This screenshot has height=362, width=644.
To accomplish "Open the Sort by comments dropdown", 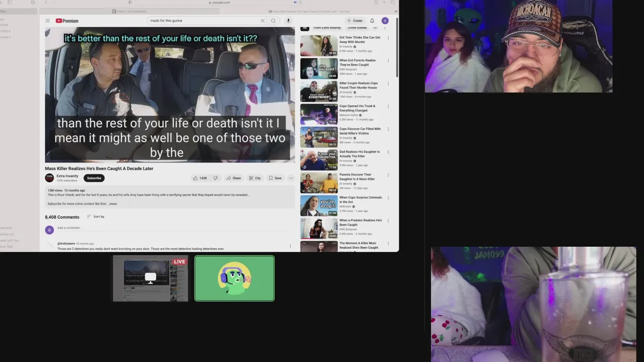I will pos(96,217).
